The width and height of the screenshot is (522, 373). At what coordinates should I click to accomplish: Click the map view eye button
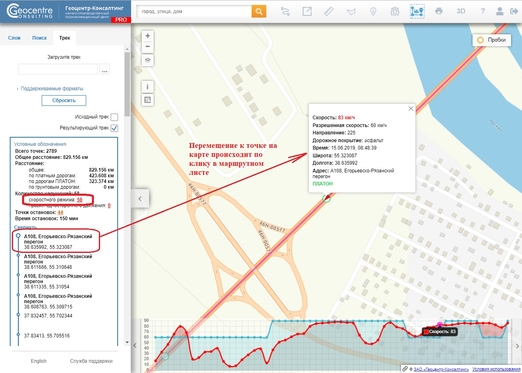[148, 60]
